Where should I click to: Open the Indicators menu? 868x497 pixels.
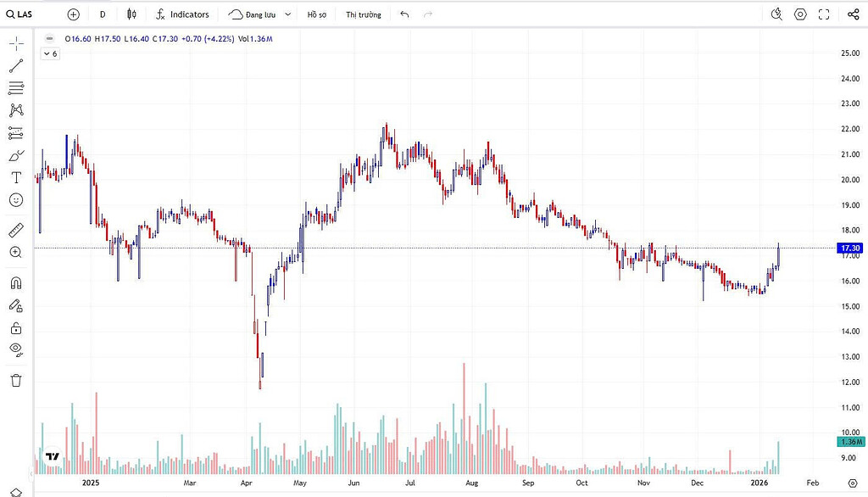point(182,14)
